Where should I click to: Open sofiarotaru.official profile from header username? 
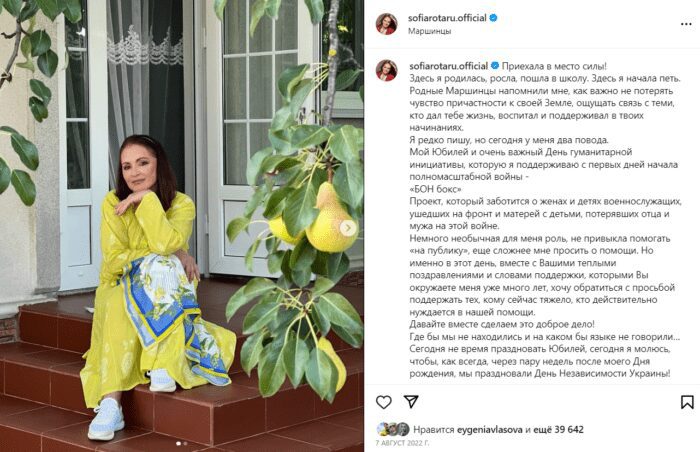[x=447, y=18]
